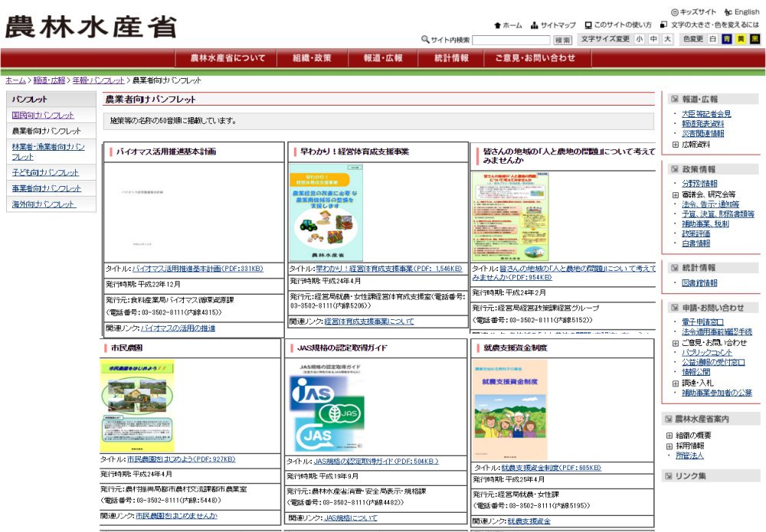Open the 統計情報 navigation menu
766x532 pixels.
point(451,58)
